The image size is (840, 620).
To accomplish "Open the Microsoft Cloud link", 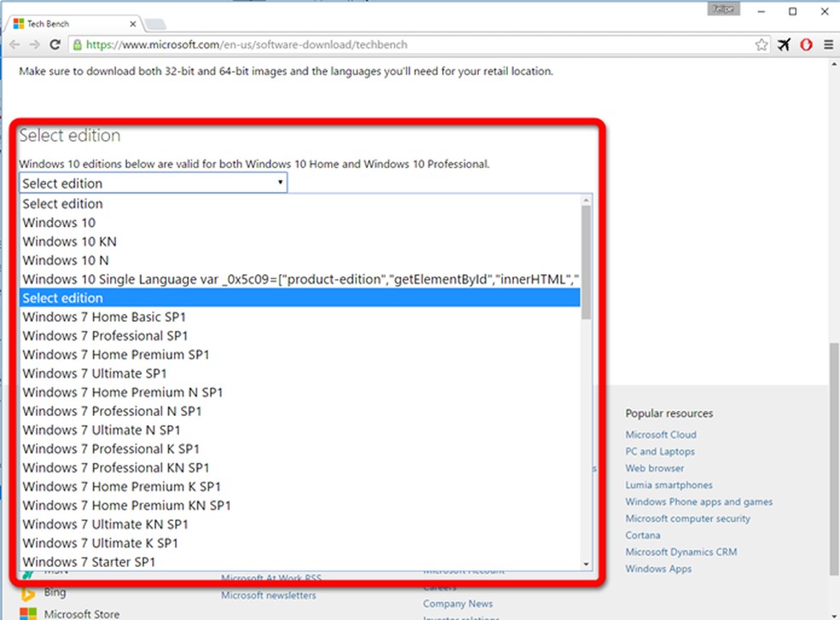I will coord(661,435).
